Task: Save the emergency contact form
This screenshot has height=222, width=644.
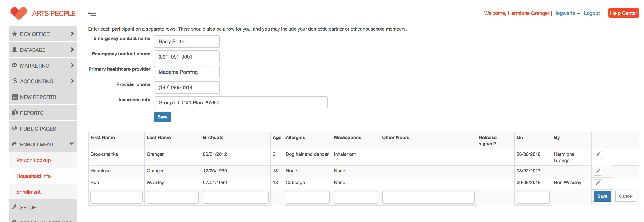Action: point(162,117)
